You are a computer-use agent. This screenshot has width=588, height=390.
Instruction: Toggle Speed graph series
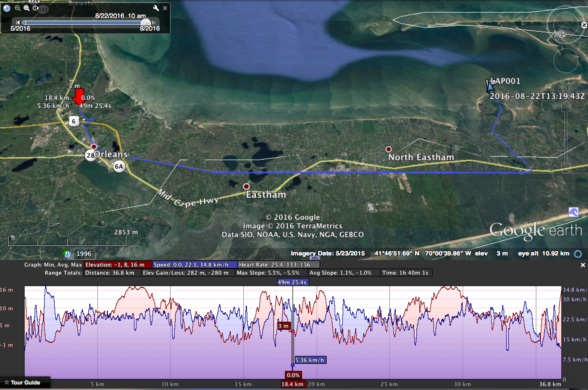click(x=195, y=265)
